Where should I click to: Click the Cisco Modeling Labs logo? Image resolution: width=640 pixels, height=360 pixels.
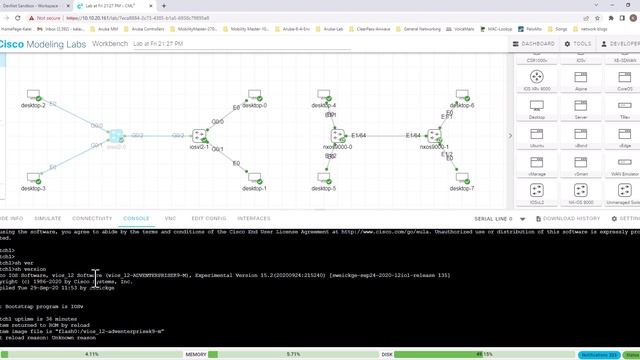click(x=43, y=44)
